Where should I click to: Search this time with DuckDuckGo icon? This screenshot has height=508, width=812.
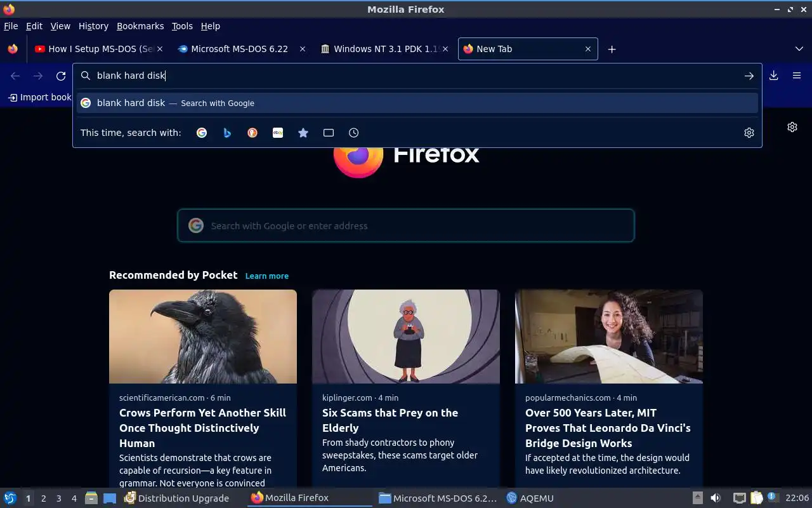pyautogui.click(x=252, y=133)
